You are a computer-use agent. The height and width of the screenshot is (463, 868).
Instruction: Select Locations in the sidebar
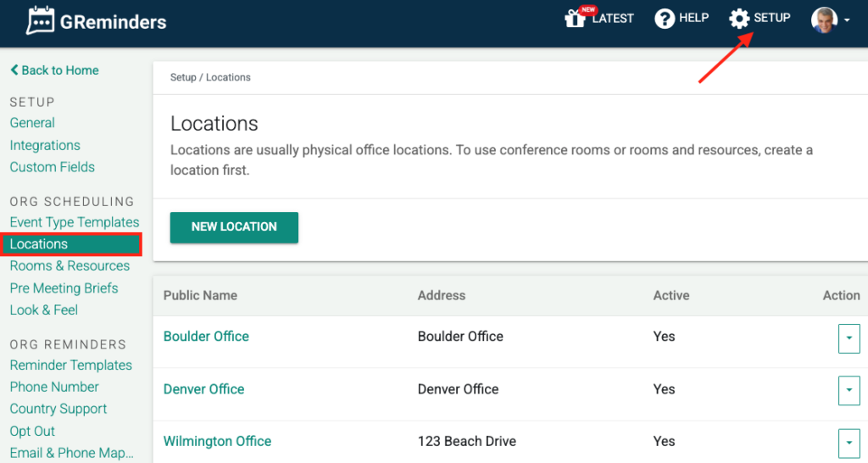tap(39, 244)
